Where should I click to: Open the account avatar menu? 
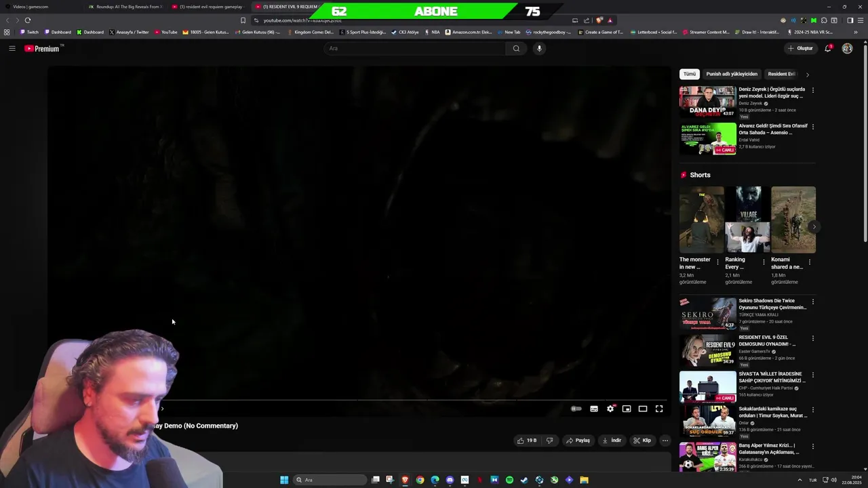pyautogui.click(x=847, y=48)
